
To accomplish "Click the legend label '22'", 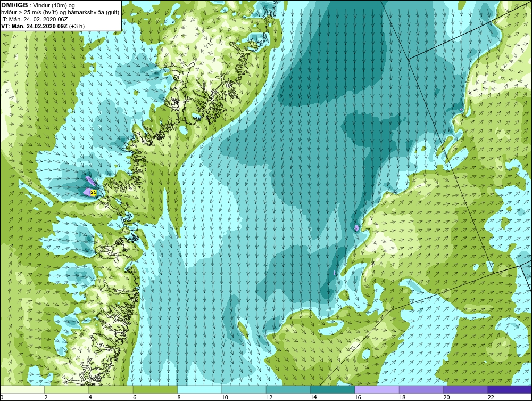I will coord(491,398).
